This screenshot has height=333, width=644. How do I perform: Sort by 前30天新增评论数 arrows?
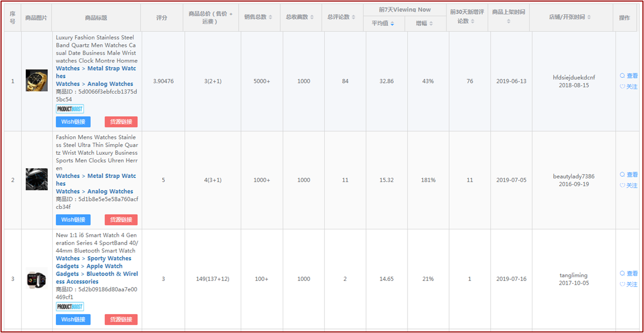pos(473,21)
